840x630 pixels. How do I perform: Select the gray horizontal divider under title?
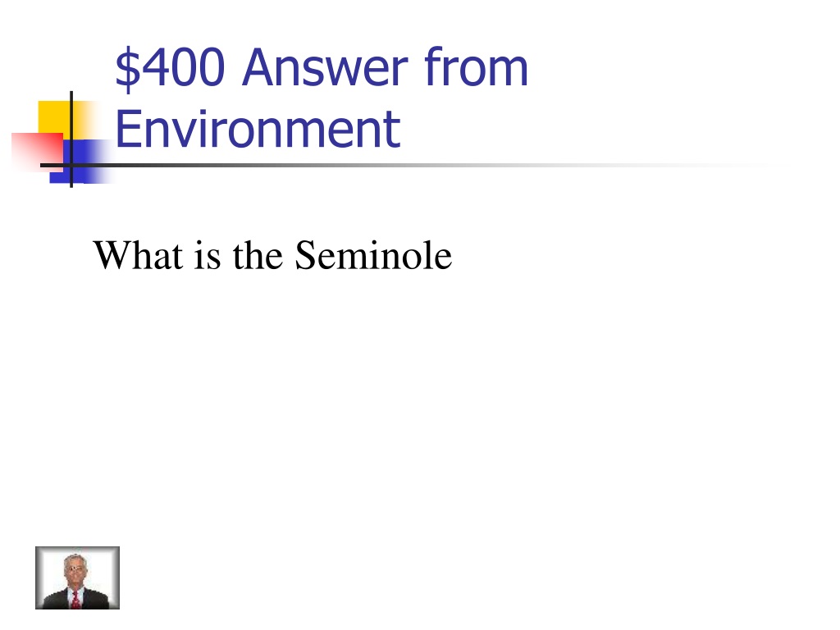[x=407, y=165]
